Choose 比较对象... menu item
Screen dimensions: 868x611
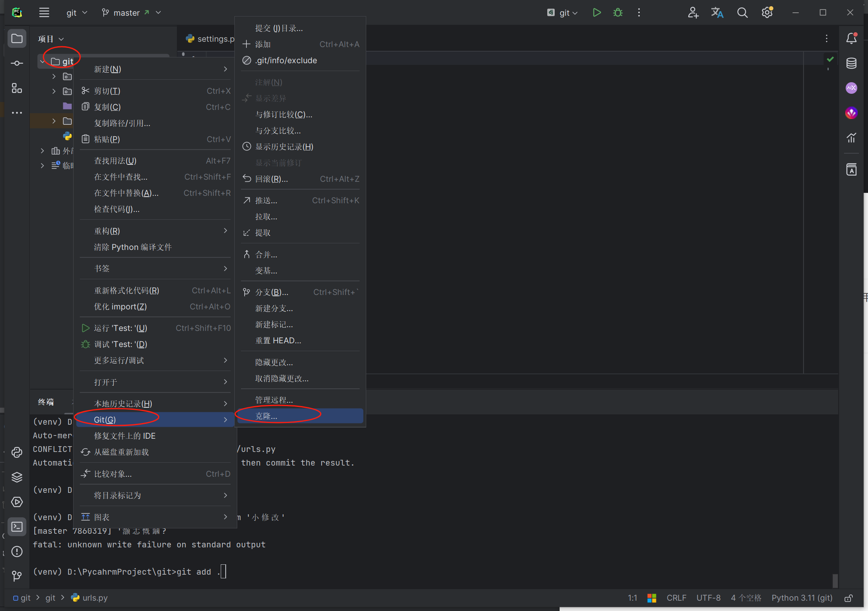click(x=155, y=474)
